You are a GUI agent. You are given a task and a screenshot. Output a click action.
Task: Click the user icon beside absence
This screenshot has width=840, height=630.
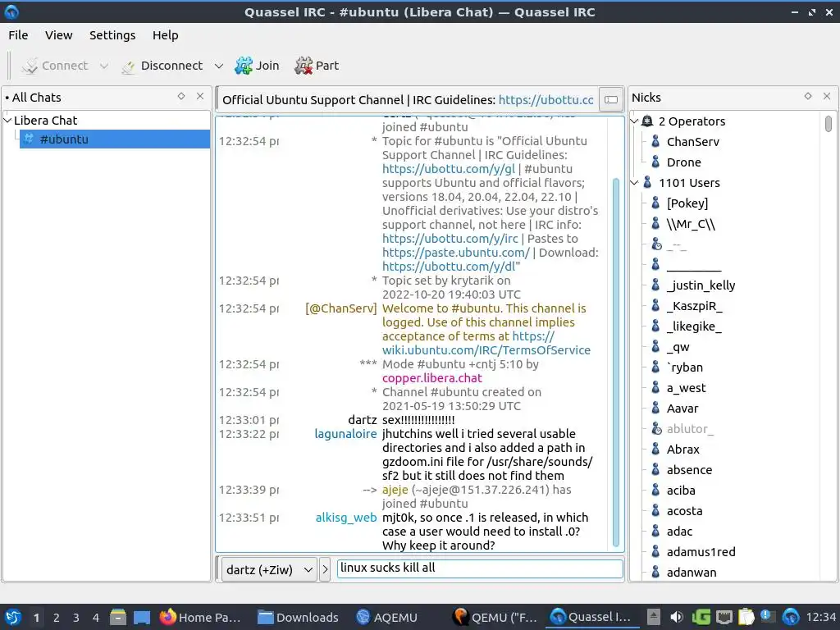coord(655,470)
